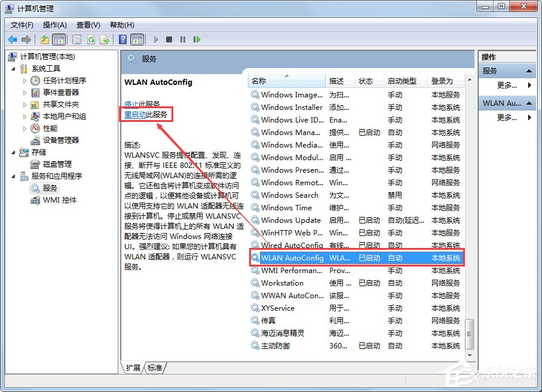Viewport: 542px width, 392px height.
Task: Stop the service with the square stop icon
Action: 169,39
